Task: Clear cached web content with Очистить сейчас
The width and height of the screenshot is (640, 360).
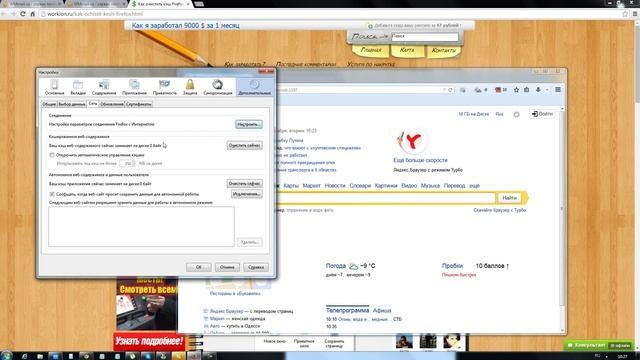Action: pos(244,145)
